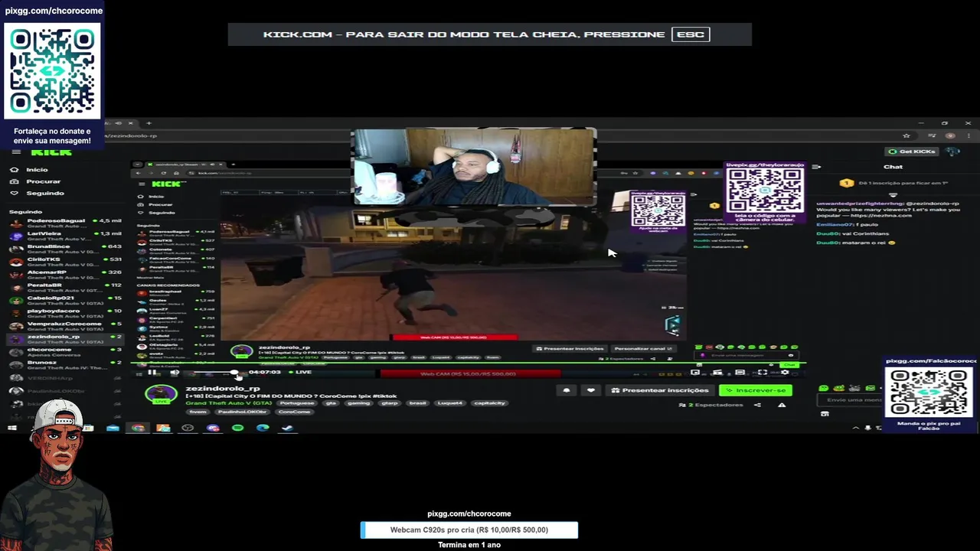
Task: Open BrunaBlince channel in sidebar
Action: pyautogui.click(x=65, y=249)
